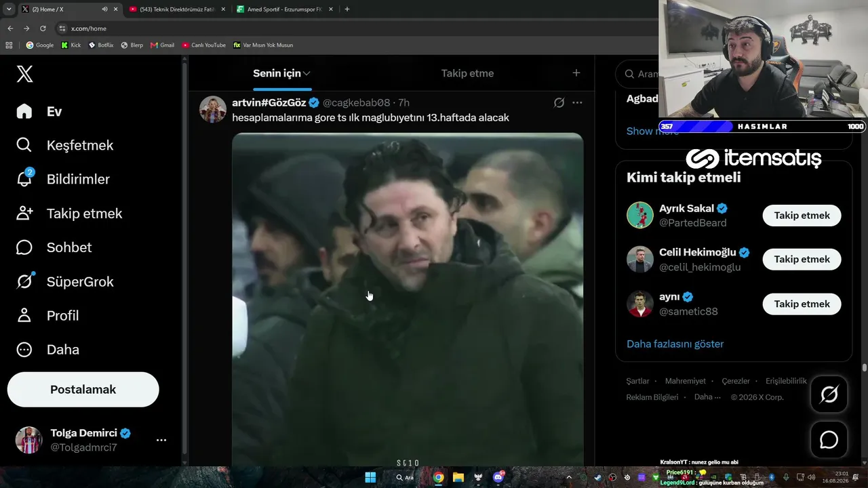
Task: Open the Gmail bookmark
Action: 163,45
